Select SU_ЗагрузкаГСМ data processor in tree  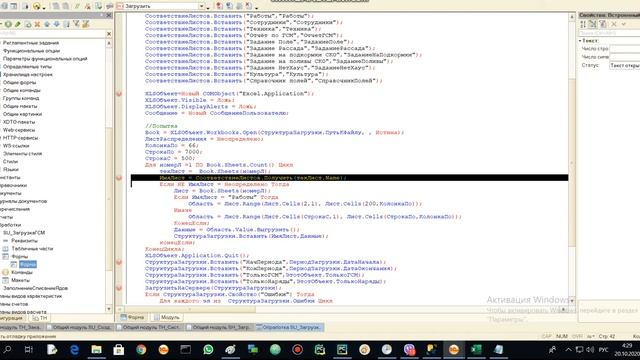[x=24, y=233]
